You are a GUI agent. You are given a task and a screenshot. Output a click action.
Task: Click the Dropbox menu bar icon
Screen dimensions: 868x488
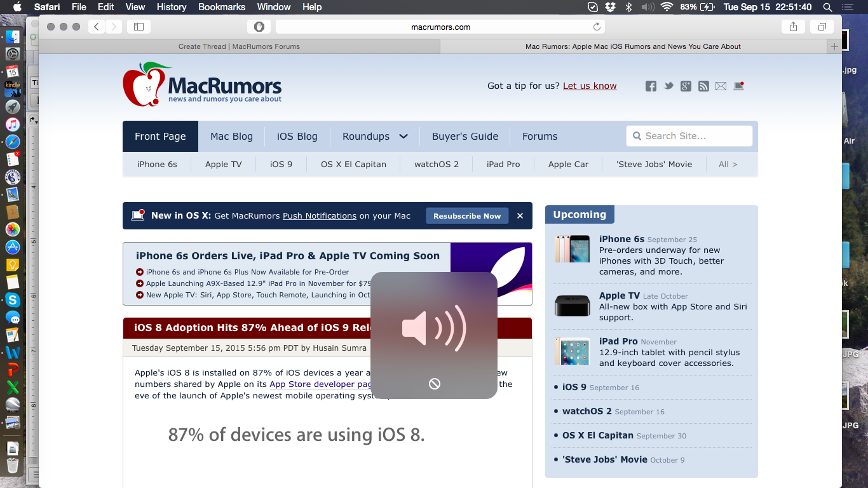pyautogui.click(x=611, y=7)
